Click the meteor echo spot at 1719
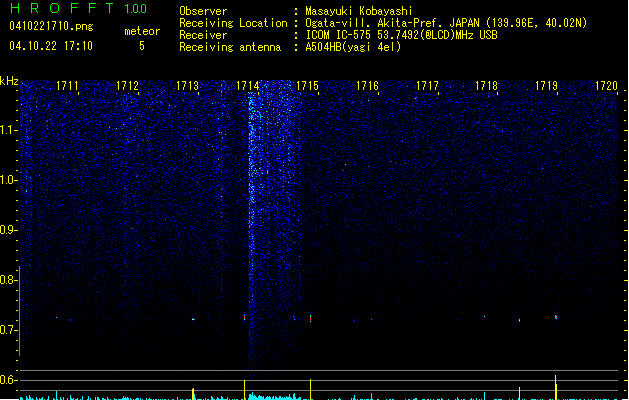Screen dimensions: 629x400 click(x=556, y=317)
